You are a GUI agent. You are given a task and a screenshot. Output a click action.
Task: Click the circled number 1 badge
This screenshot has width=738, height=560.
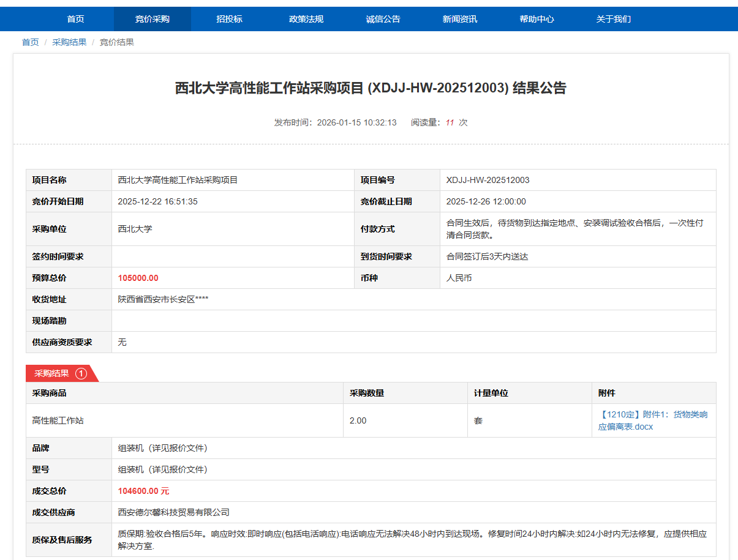click(x=81, y=373)
